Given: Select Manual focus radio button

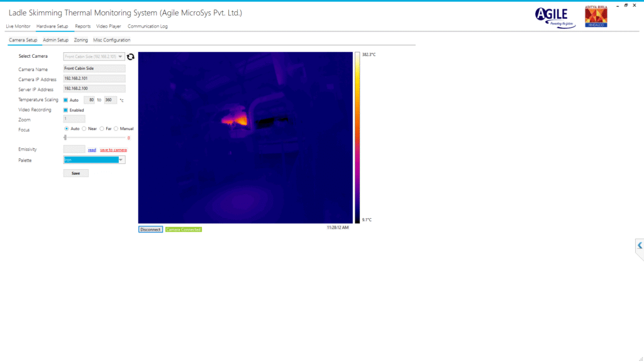Looking at the screenshot, I should (x=116, y=128).
